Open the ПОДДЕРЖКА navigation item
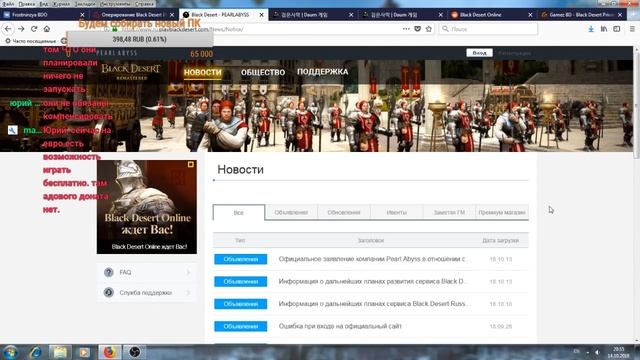 (322, 72)
